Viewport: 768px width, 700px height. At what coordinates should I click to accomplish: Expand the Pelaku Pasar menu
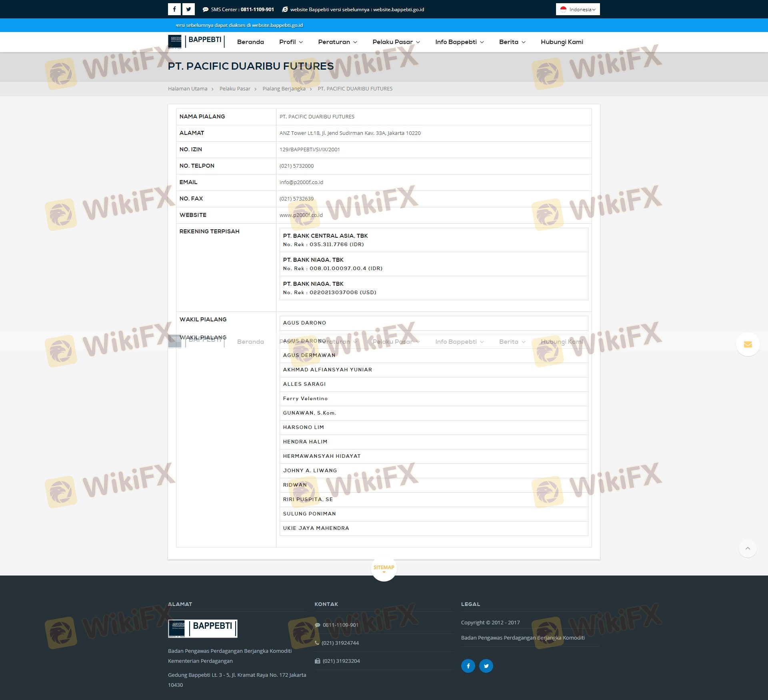[x=396, y=42]
